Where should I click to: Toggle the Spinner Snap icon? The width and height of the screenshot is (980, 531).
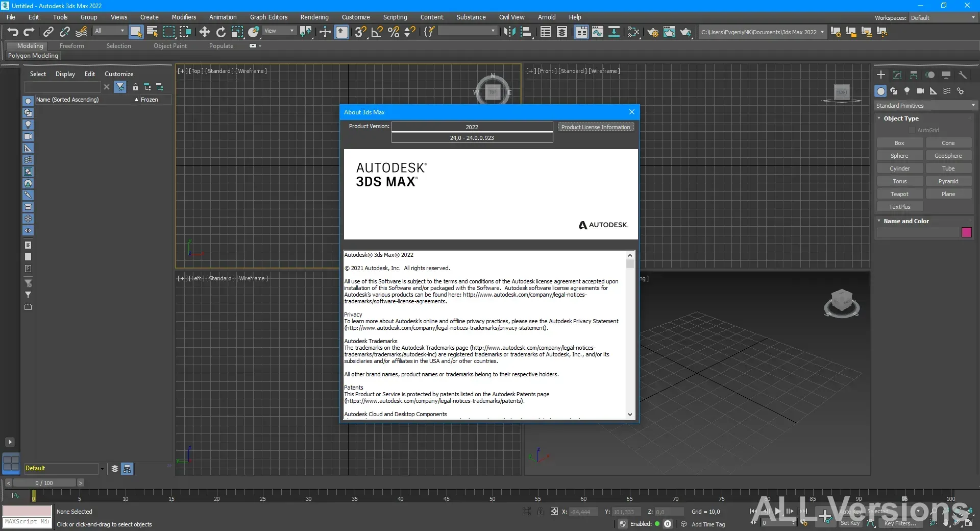pyautogui.click(x=409, y=32)
